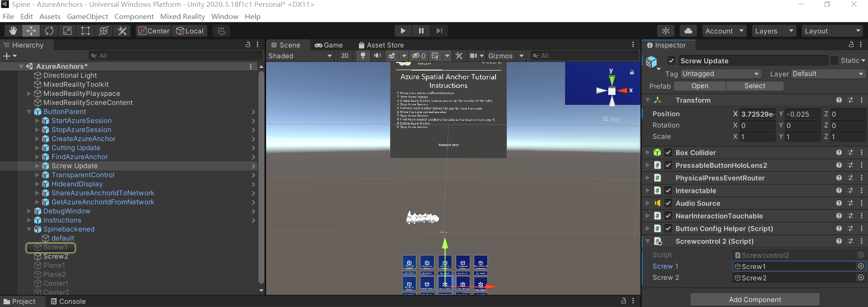
Task: Click the Play button
Action: coord(403,31)
